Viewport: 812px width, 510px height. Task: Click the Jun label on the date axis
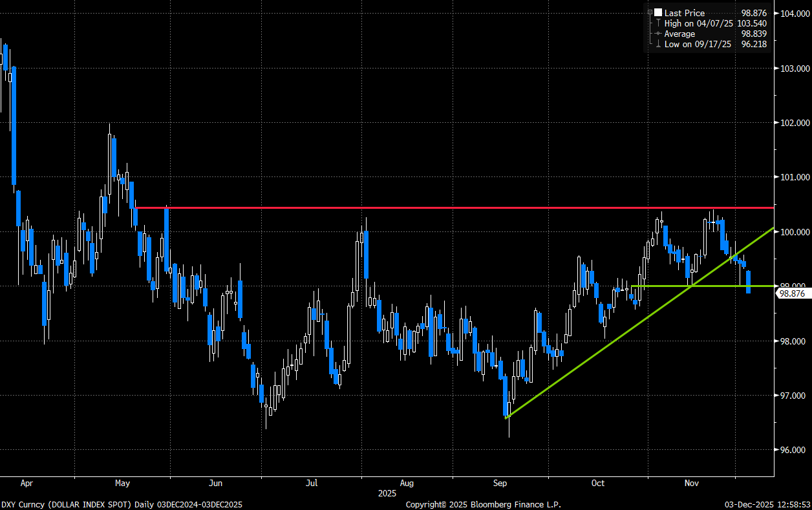pos(216,482)
